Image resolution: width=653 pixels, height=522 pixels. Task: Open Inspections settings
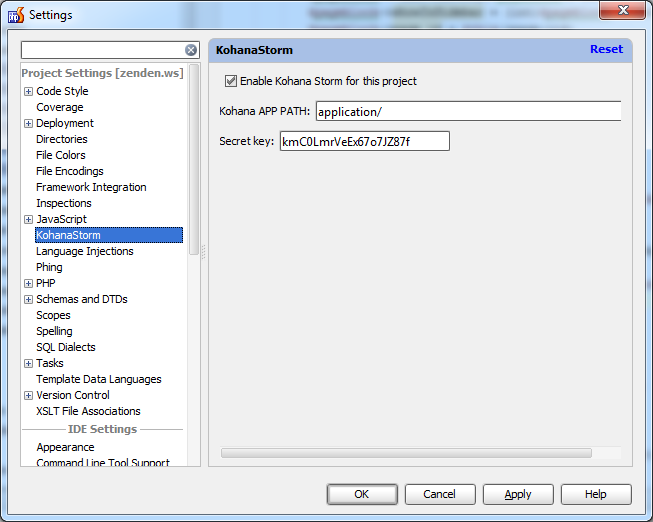coord(64,203)
